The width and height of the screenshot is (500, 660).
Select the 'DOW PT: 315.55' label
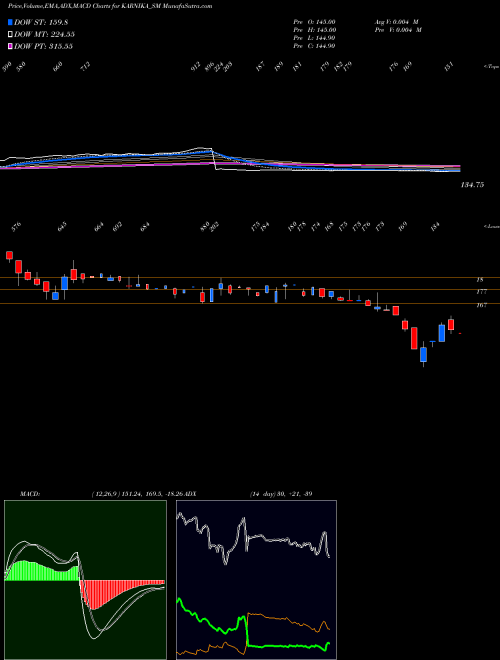coord(44,46)
